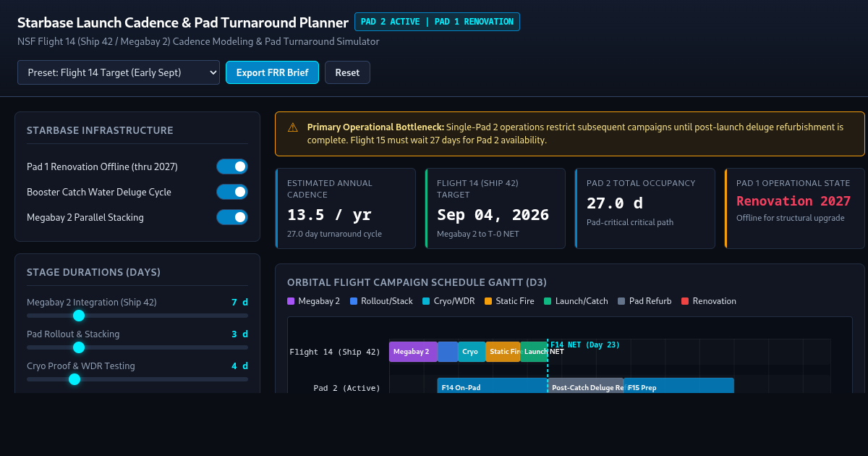The height and width of the screenshot is (456, 868).
Task: Click the green Launch/Catch legend swatch
Action: 548,301
